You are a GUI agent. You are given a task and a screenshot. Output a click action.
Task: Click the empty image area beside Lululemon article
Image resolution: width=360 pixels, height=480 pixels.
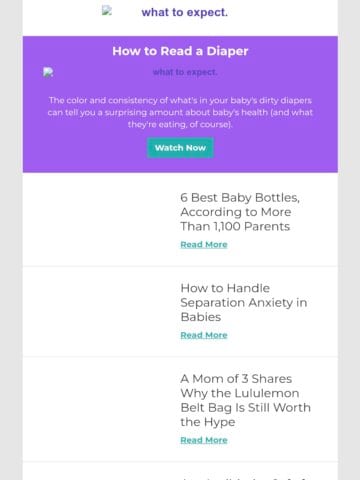pyautogui.click(x=102, y=408)
